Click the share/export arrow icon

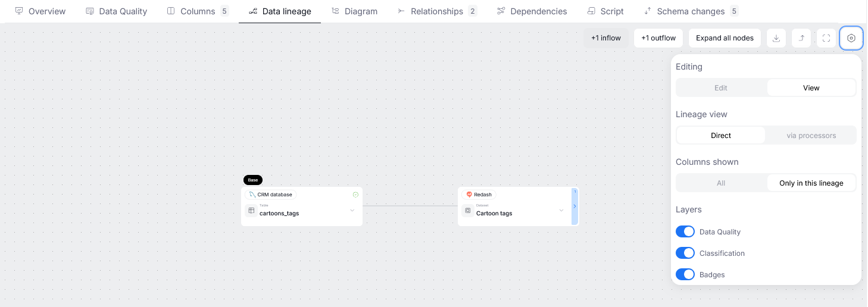(801, 38)
